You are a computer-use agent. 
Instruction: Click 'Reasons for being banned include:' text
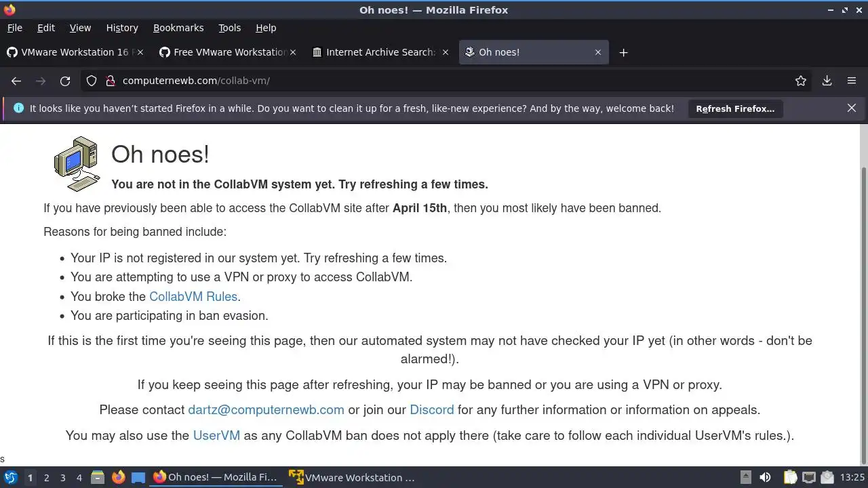point(135,232)
